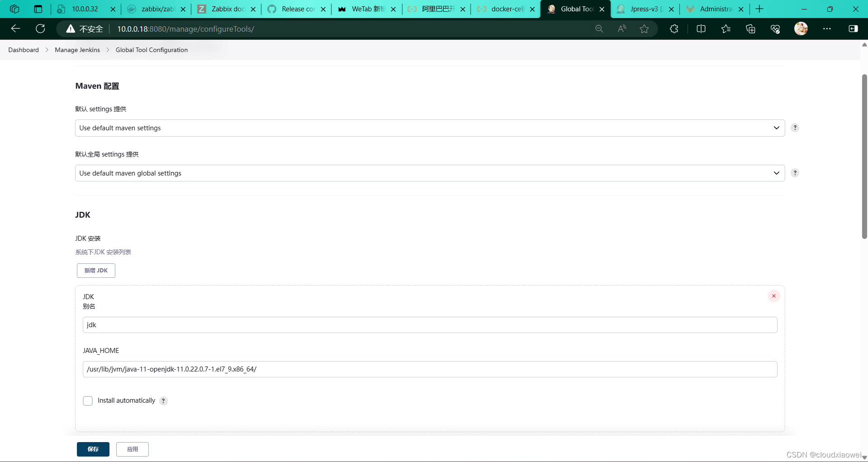Open browser settings and more menu
Screen dimensions: 868x462
coord(827,29)
